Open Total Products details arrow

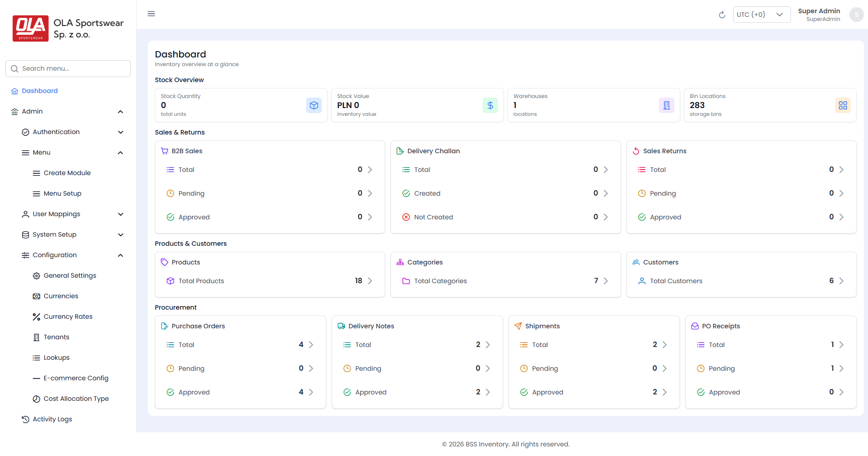click(x=370, y=281)
